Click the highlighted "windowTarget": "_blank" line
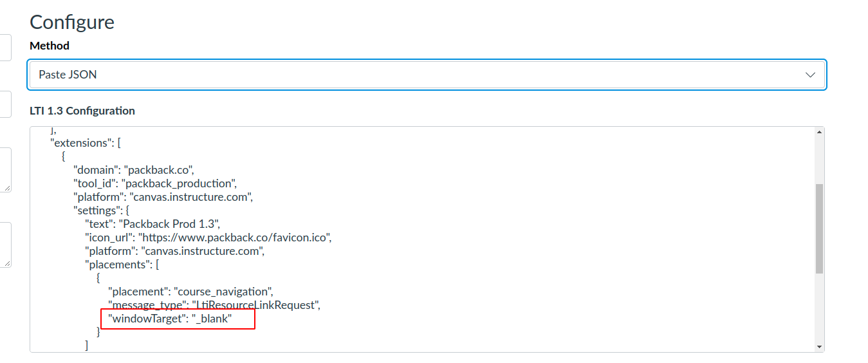 tap(170, 318)
